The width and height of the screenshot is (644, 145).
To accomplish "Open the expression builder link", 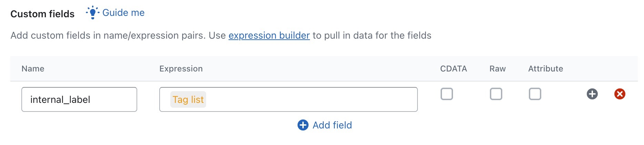I will click(269, 36).
